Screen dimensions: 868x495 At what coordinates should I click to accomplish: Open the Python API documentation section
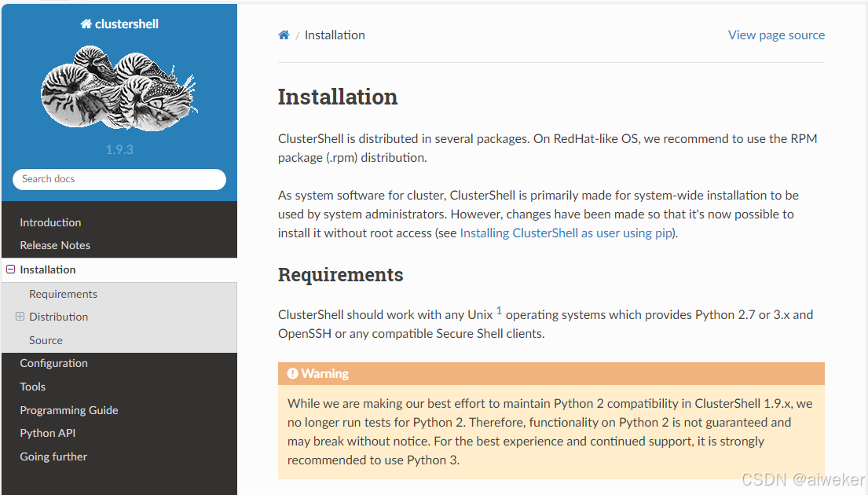pos(48,433)
